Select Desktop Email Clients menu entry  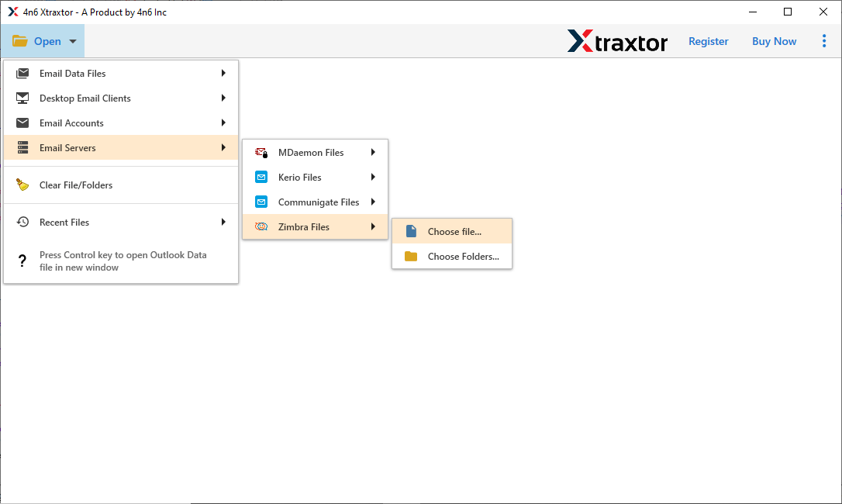(x=121, y=98)
